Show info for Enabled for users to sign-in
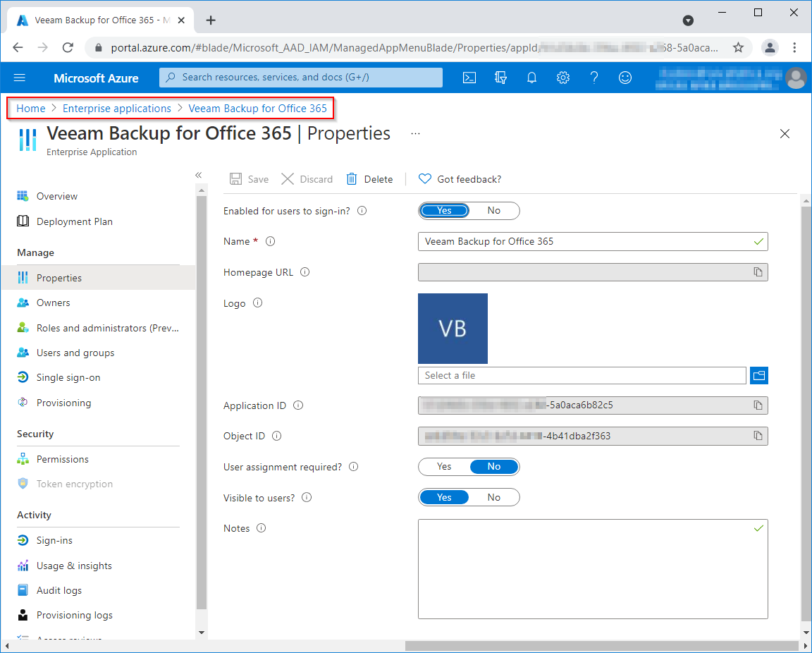812x653 pixels. [362, 210]
